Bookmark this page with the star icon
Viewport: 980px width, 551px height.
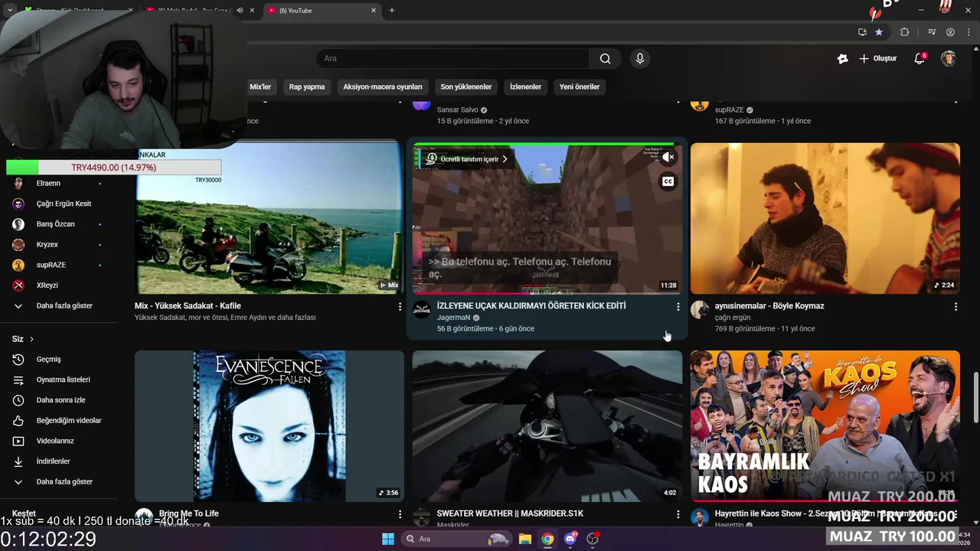879,32
